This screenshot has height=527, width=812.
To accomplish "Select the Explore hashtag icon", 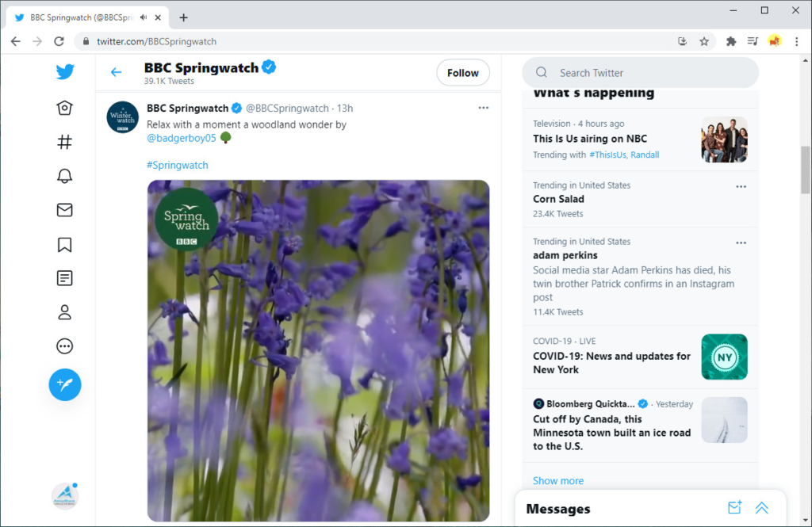I will click(x=64, y=142).
